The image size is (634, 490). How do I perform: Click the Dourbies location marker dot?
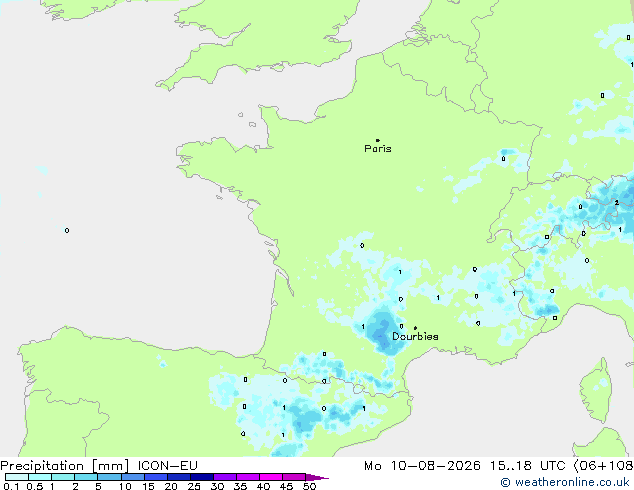pos(415,328)
